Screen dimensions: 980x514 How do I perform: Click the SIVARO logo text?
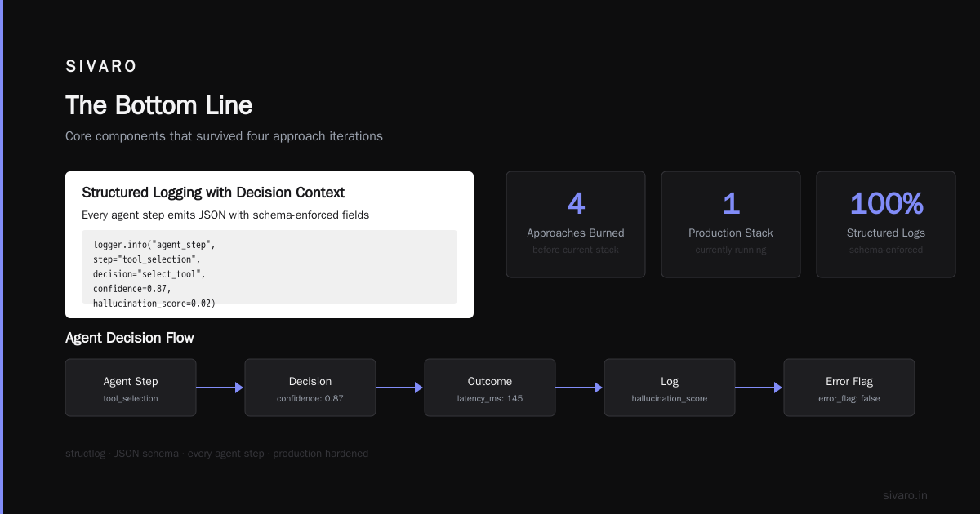pyautogui.click(x=101, y=67)
